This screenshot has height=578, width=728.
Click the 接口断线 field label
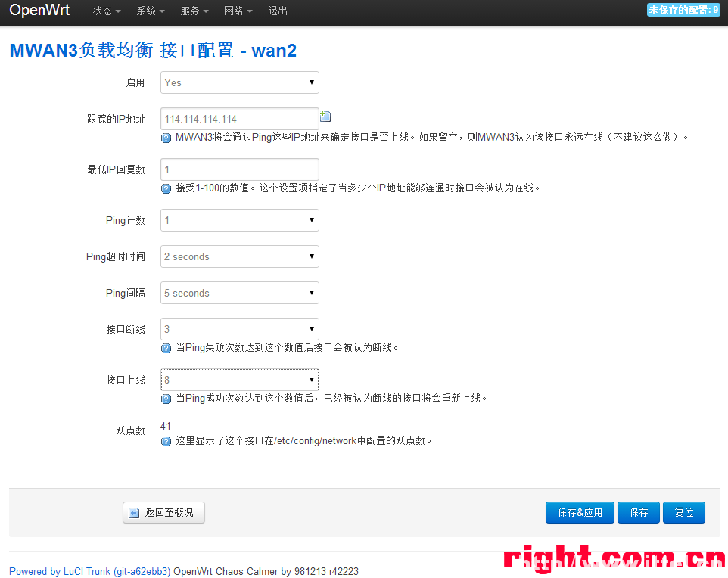tap(126, 330)
